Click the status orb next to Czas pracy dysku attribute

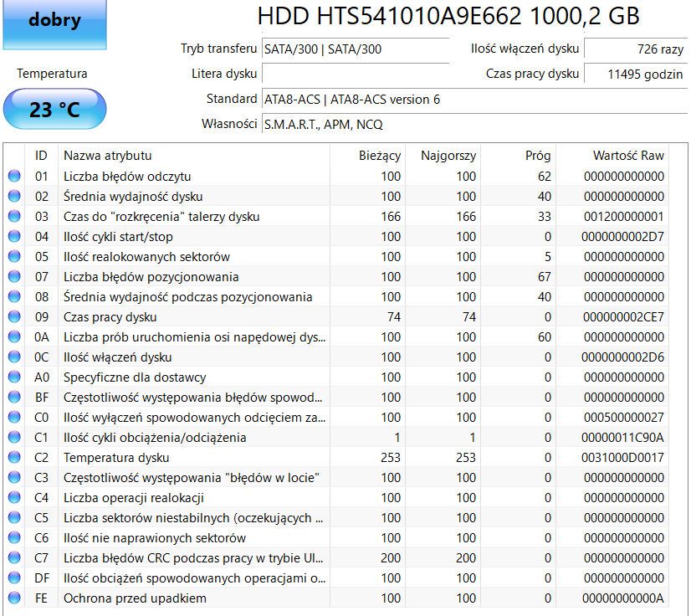14,316
